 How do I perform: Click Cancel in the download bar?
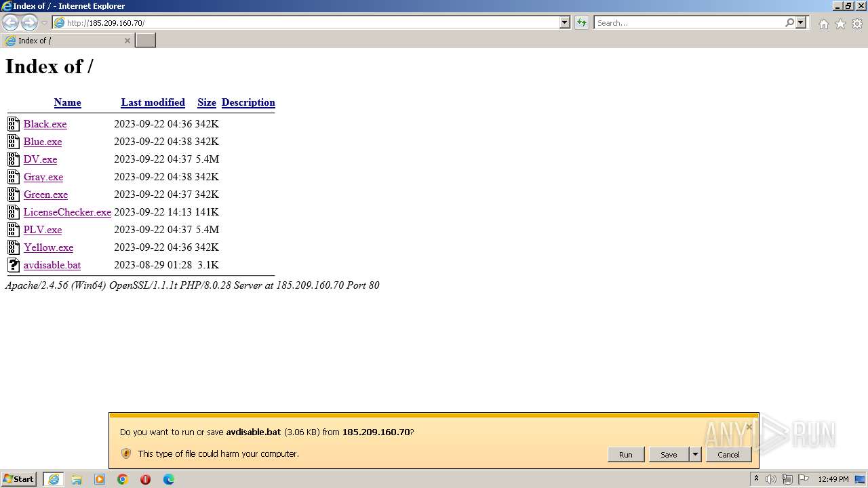729,455
